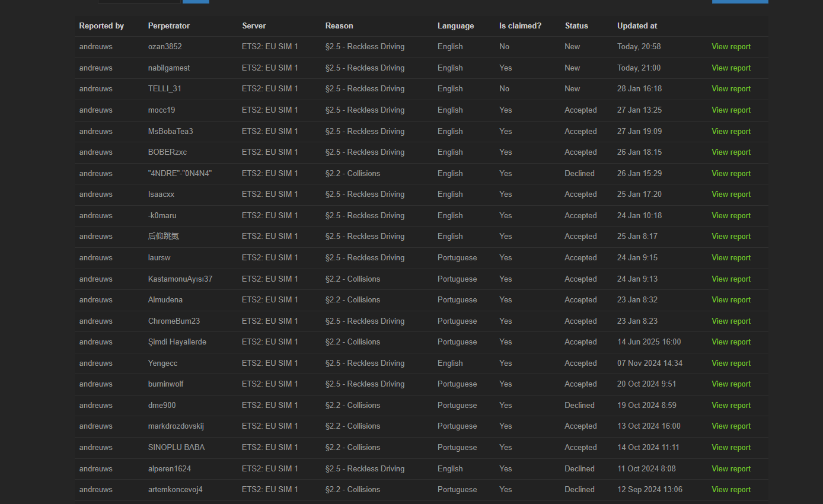823x504 pixels.
Task: Open MsBobaTea3's report link
Action: pyautogui.click(x=731, y=132)
